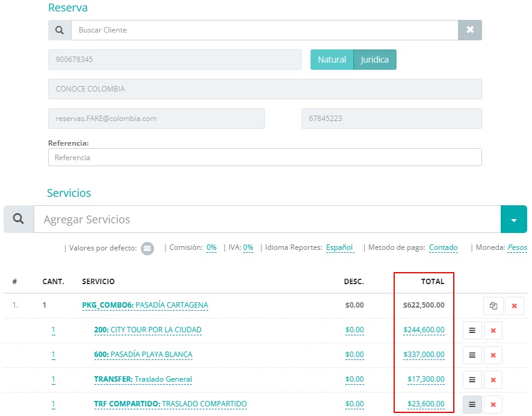Change Idioma Reportes from Español
The image size is (532, 416).
[339, 247]
